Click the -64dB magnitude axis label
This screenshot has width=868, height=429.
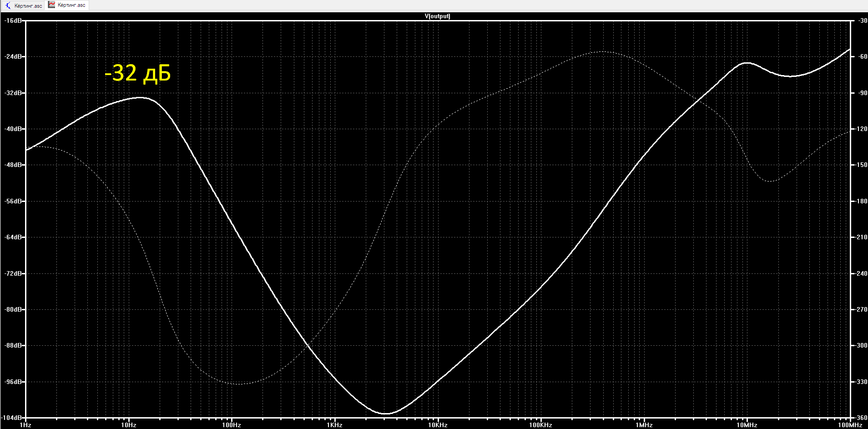13,237
